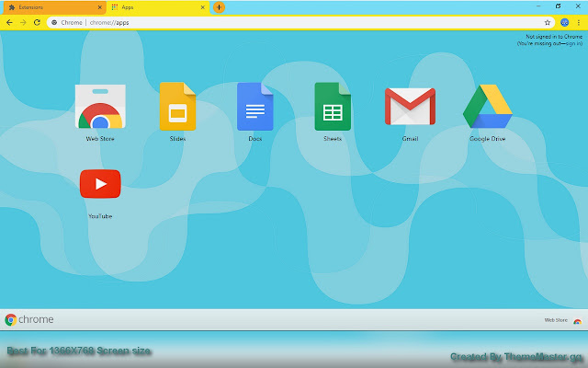This screenshot has width=588, height=368.
Task: Minimize the Chrome window
Action: [x=538, y=6]
